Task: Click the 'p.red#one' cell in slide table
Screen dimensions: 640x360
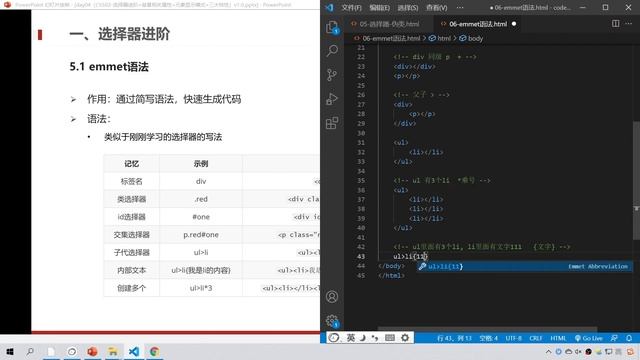Action: tap(201, 235)
